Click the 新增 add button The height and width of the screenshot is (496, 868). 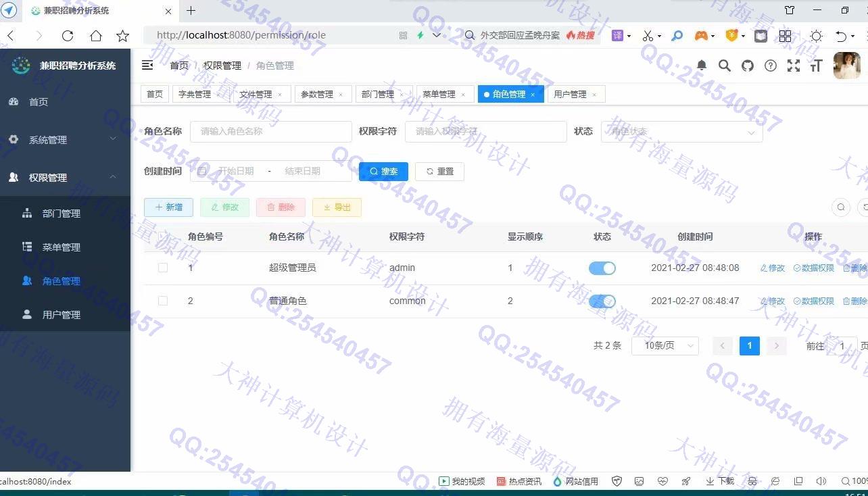[x=168, y=207]
